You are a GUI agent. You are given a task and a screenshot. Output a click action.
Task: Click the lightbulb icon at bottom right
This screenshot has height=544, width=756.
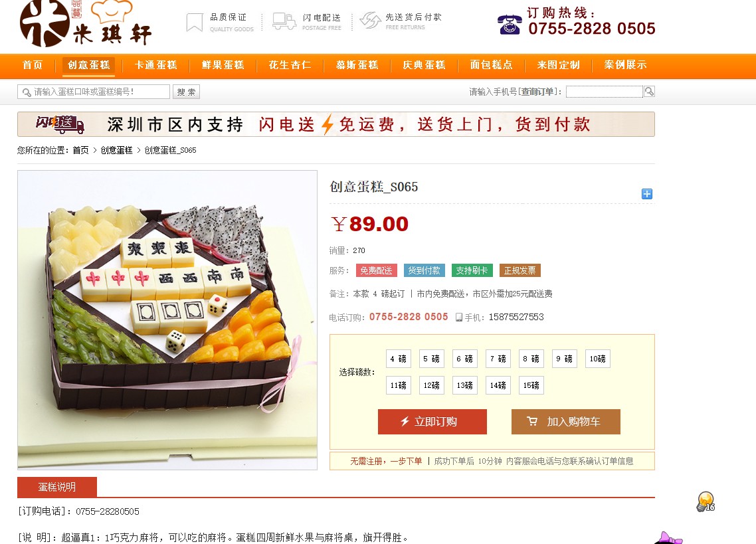[x=706, y=501]
